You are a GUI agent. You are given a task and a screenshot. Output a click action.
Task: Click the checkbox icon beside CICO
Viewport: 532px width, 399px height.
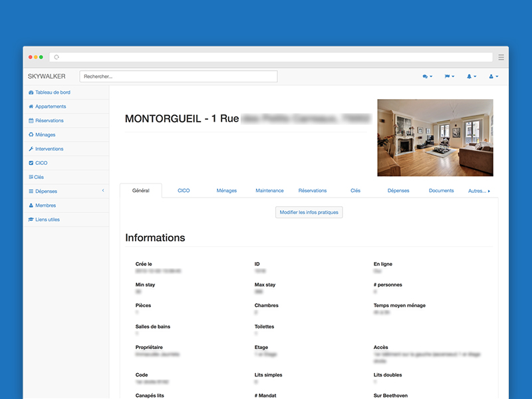31,163
